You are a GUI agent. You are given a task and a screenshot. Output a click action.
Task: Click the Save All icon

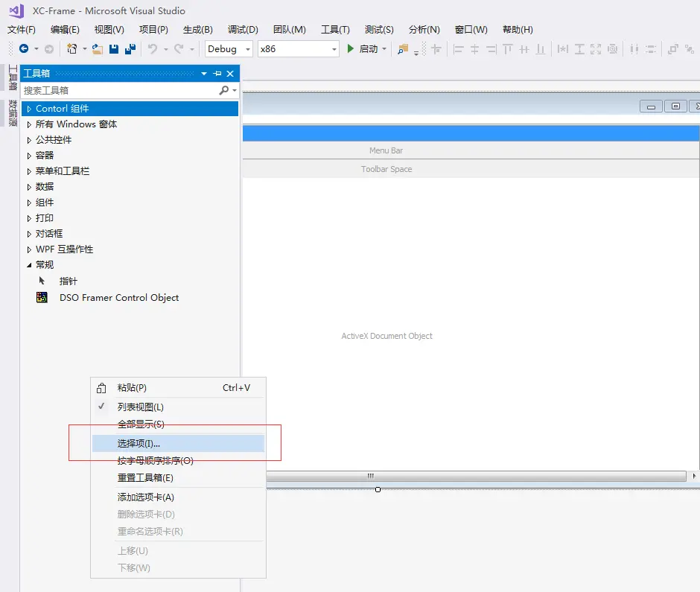[x=130, y=48]
